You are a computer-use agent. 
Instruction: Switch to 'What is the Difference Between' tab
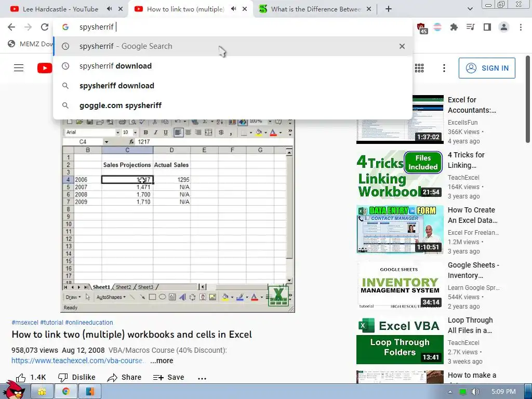tap(315, 9)
